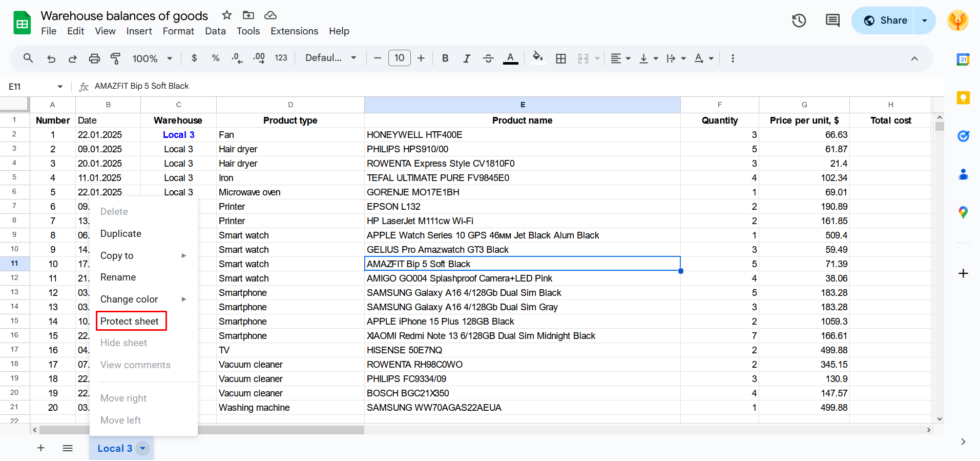Collapse the menus with the chevron
This screenshot has height=461, width=980.
[914, 58]
